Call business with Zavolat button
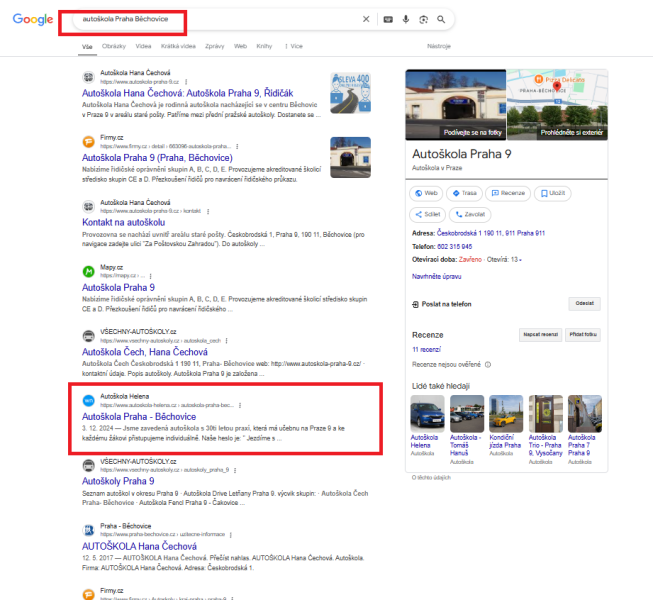 [470, 214]
